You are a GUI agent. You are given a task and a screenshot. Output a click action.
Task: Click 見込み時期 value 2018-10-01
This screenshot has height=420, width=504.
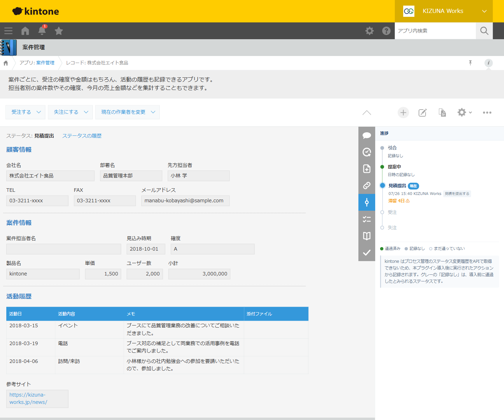click(146, 249)
